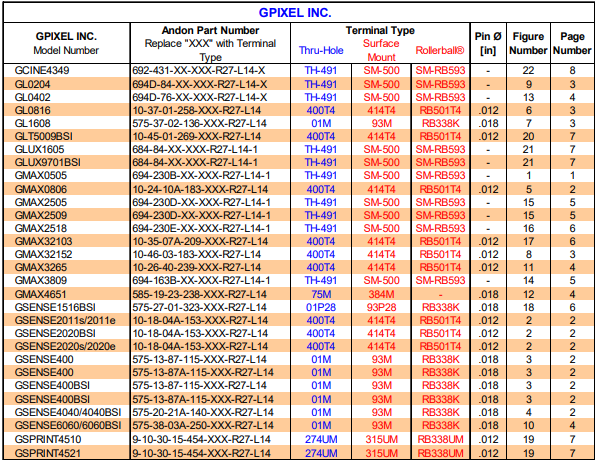
Task: Click part number 575-20-21A-140-XXX-R27-L14
Action: click(203, 412)
